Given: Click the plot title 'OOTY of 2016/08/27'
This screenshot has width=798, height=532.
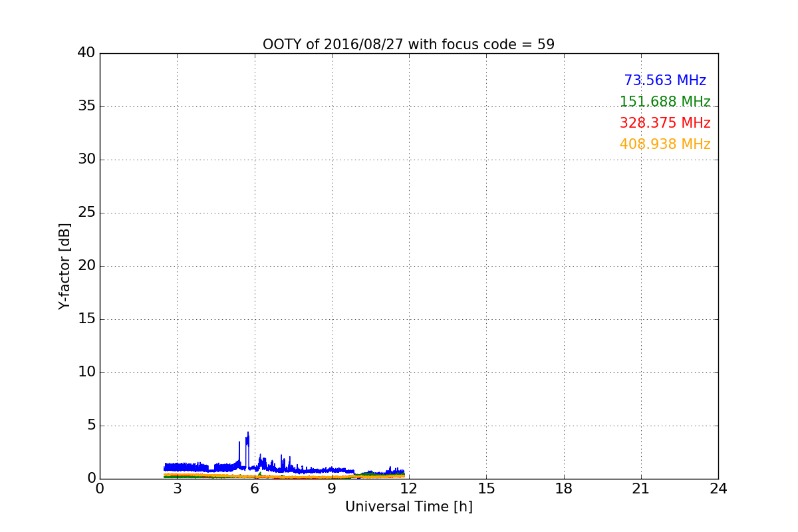Looking at the screenshot, I should (x=333, y=45).
